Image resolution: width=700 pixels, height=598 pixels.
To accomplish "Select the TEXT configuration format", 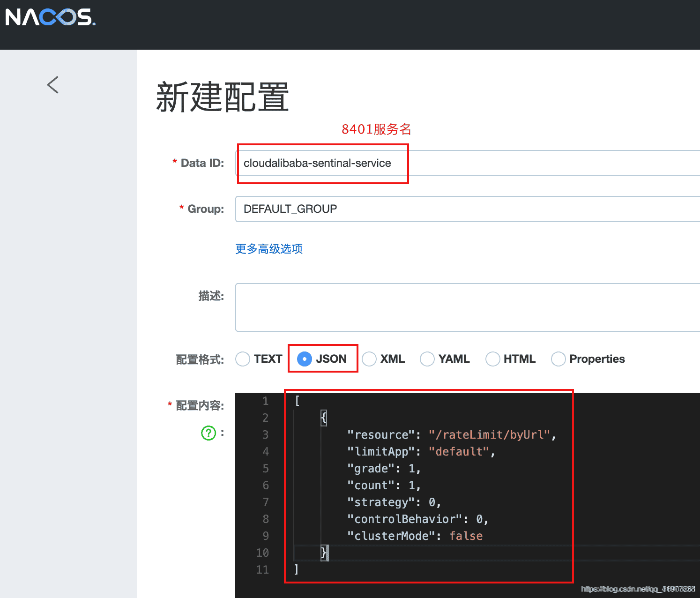I will pyautogui.click(x=242, y=359).
